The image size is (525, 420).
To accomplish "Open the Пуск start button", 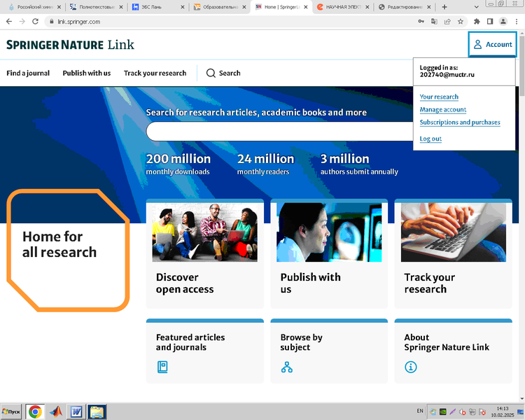I will 11,412.
